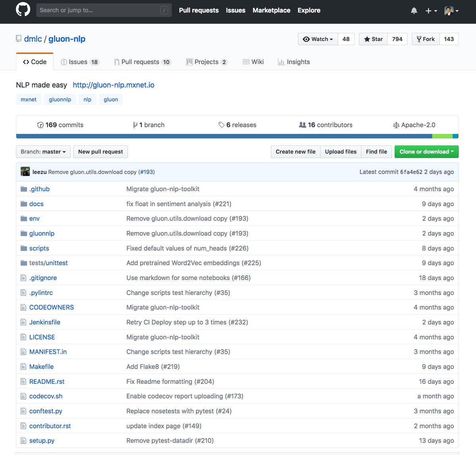Select the Code tab
The height and width of the screenshot is (455, 476).
click(35, 62)
